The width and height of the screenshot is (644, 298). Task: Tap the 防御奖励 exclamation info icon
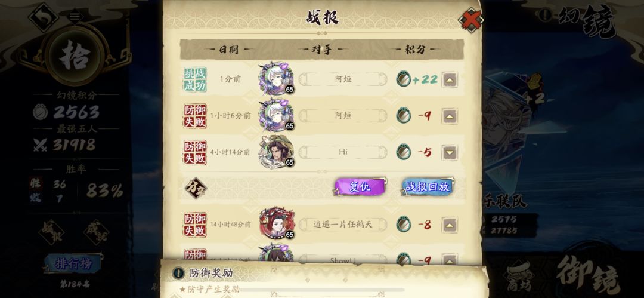tap(179, 272)
